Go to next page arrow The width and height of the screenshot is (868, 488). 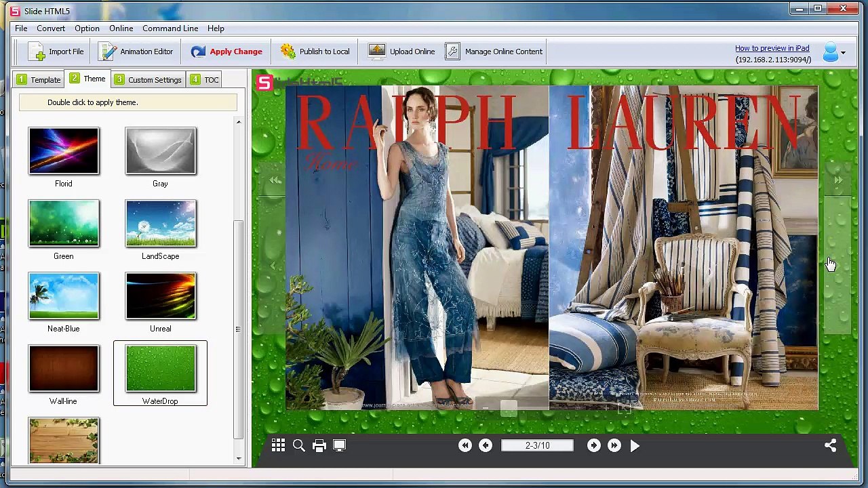coord(594,445)
